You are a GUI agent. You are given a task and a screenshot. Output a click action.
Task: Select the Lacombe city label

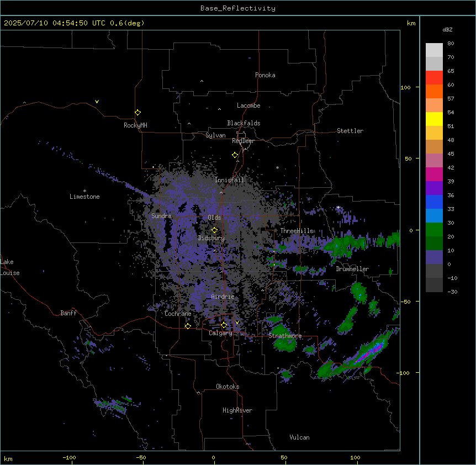tap(248, 105)
